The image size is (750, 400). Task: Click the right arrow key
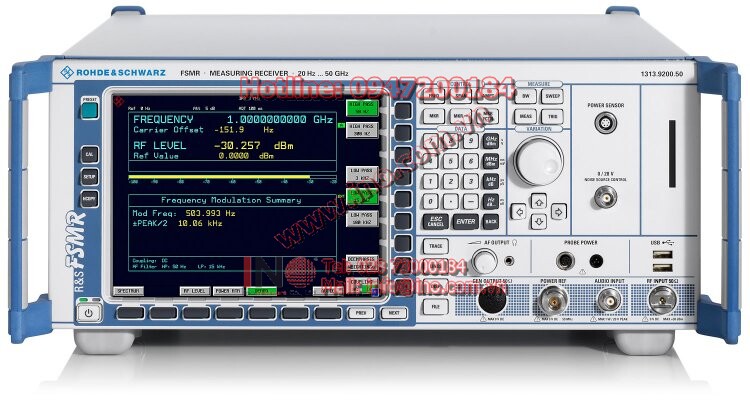(x=559, y=211)
